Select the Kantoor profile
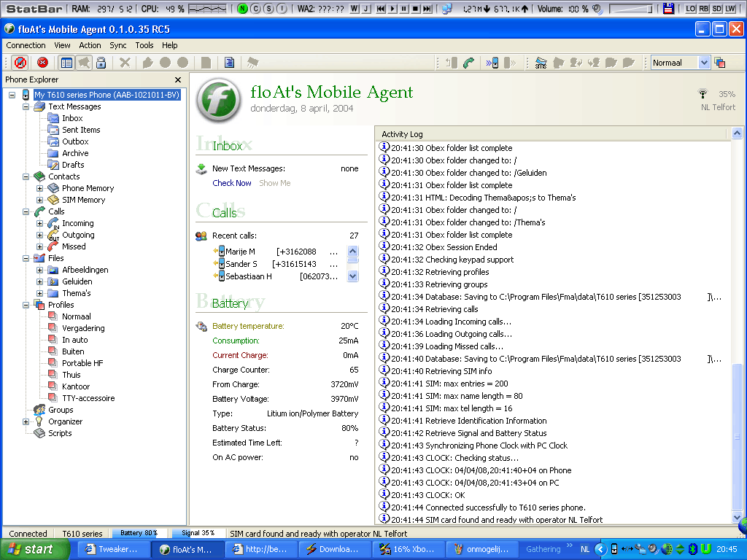Image resolution: width=747 pixels, height=560 pixels. (x=76, y=386)
